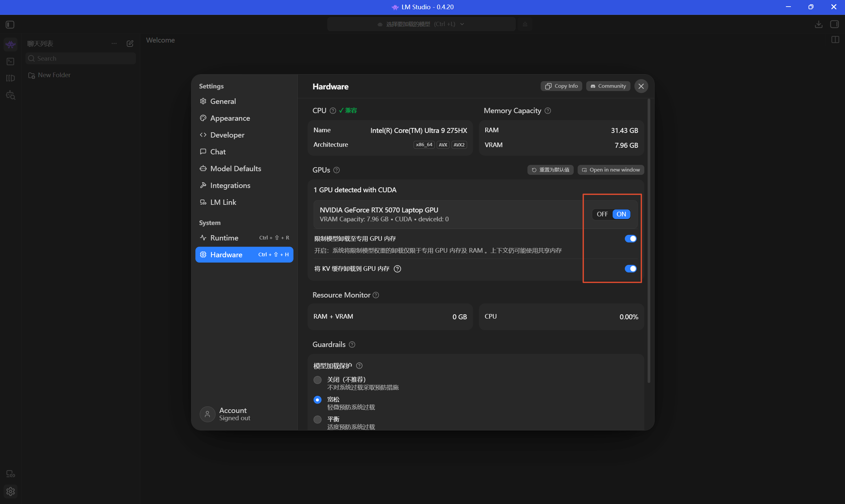Open the Chat view from the left rail
The height and width of the screenshot is (504, 845).
coord(11,44)
